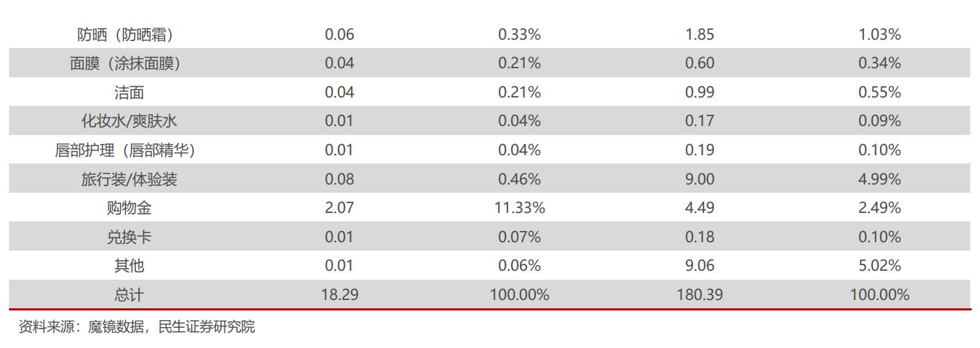Click the 洁面 row label
980x348 pixels.
click(x=129, y=92)
